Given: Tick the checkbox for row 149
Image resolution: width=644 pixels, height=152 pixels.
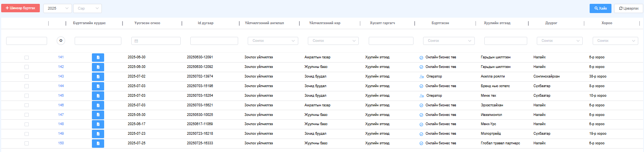Looking at the screenshot, I should coord(26,134).
